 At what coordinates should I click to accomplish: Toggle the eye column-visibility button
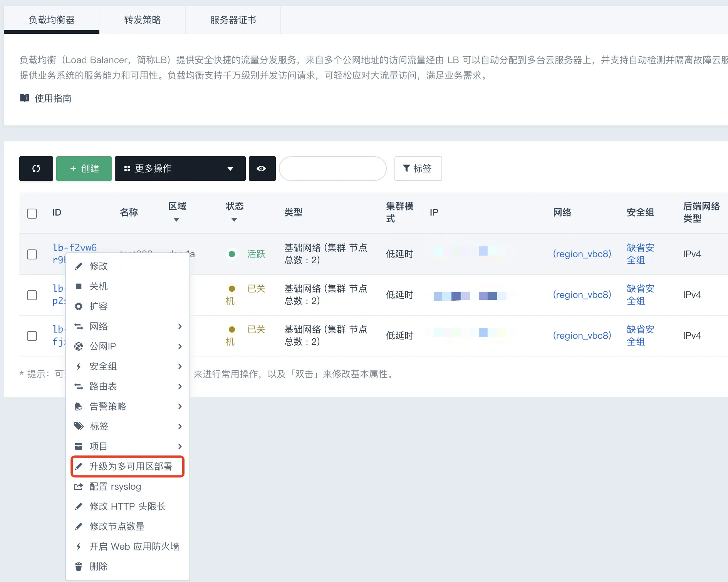click(x=262, y=169)
